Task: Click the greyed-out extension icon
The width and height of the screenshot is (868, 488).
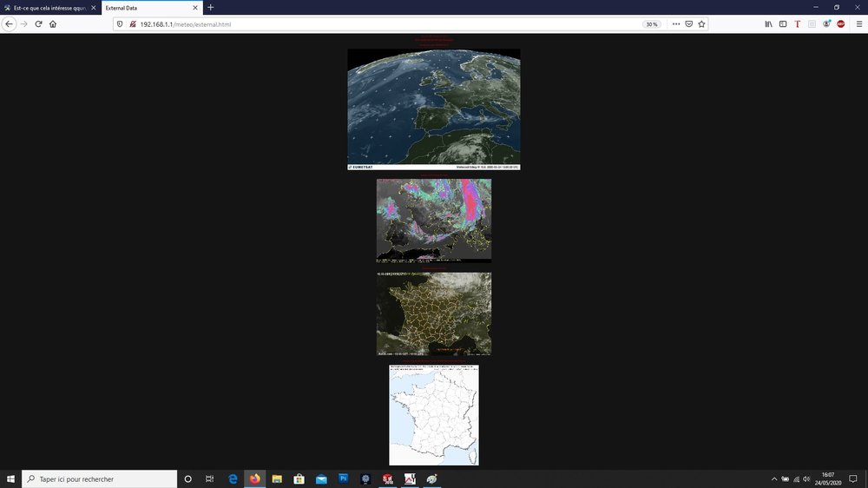Action: click(812, 23)
